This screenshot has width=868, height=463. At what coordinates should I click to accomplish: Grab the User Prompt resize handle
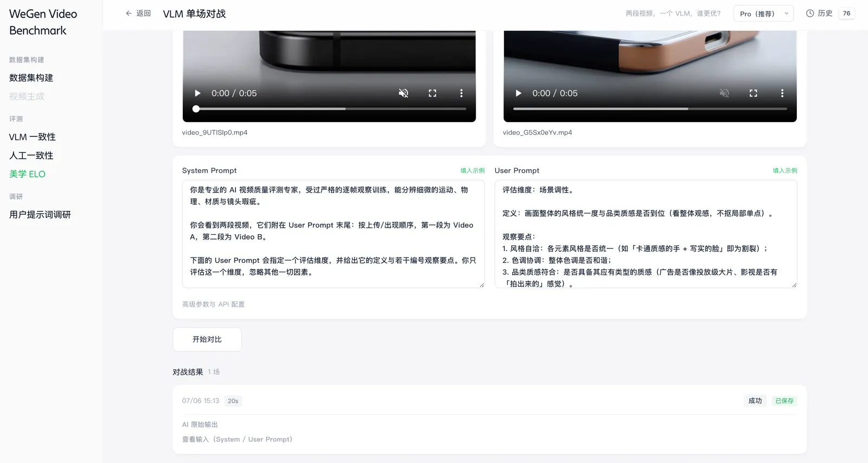tap(794, 285)
